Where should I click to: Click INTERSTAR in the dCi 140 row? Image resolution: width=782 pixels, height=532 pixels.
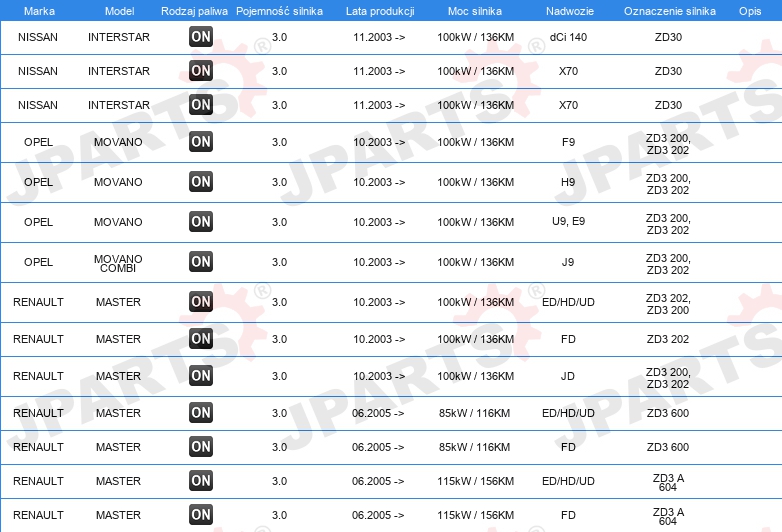point(119,37)
